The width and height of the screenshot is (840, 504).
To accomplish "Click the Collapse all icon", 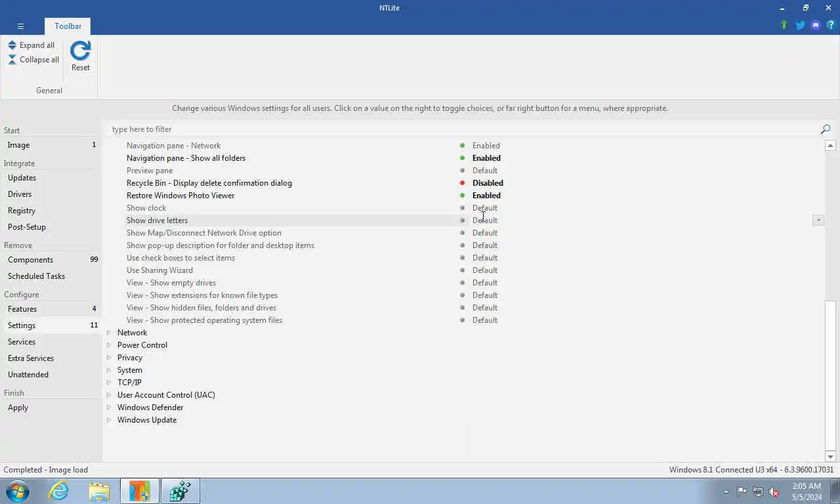I will tap(12, 60).
